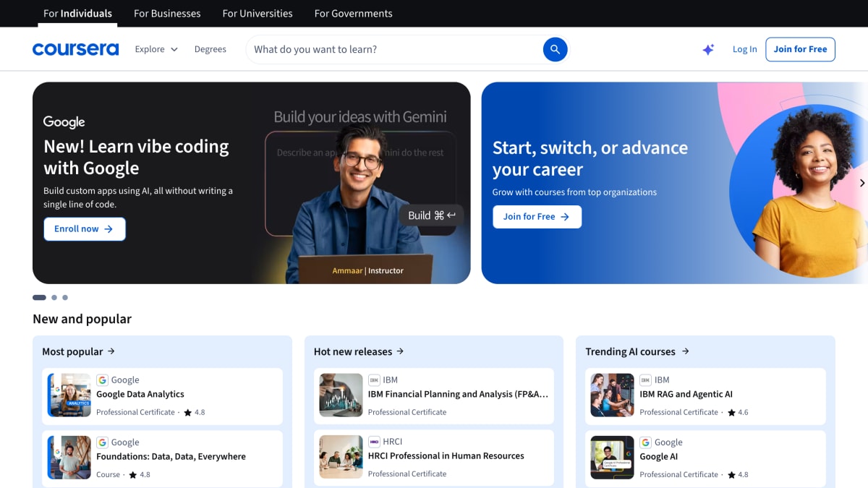The width and height of the screenshot is (868, 488).
Task: Click the 'Ammaar | Instructor' label
Action: [x=368, y=270]
